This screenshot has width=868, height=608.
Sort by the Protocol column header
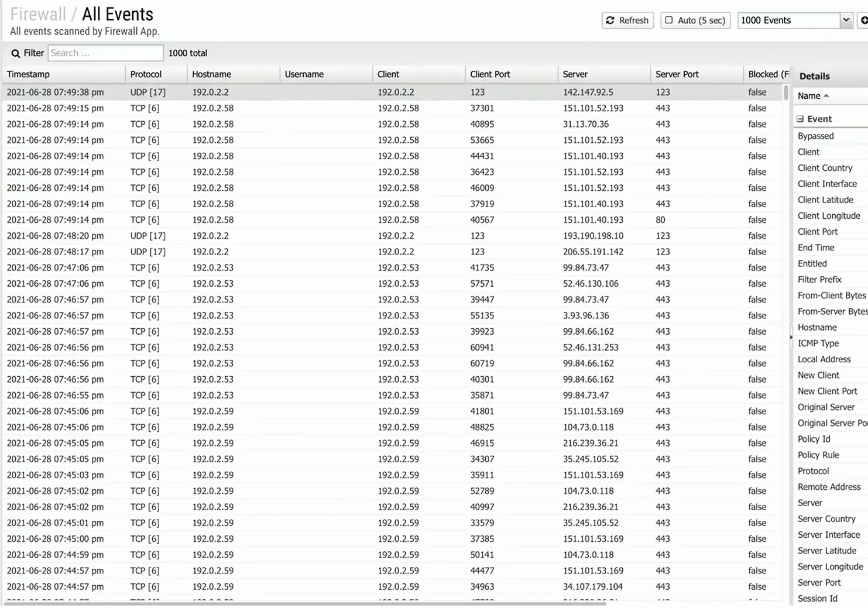pos(146,74)
